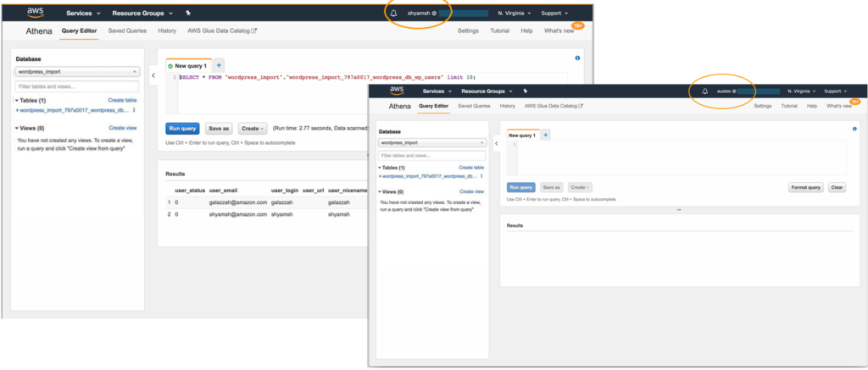The height and width of the screenshot is (370, 868).
Task: Collapse the sidebar arrow in shyamsh window
Action: pos(153,75)
